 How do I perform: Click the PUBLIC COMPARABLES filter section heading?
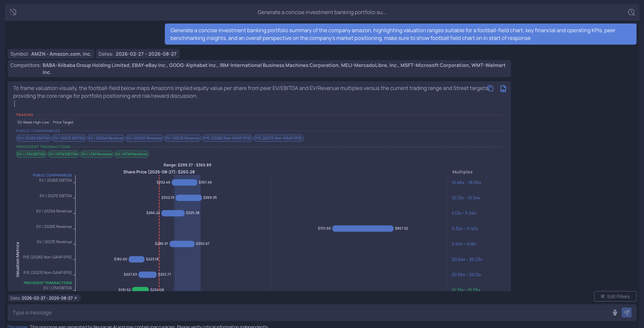tap(38, 131)
